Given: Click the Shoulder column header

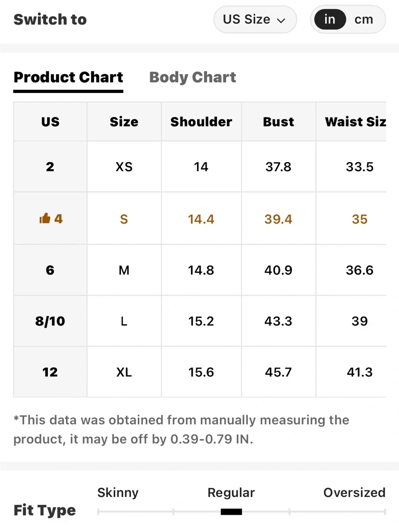Looking at the screenshot, I should (201, 122).
